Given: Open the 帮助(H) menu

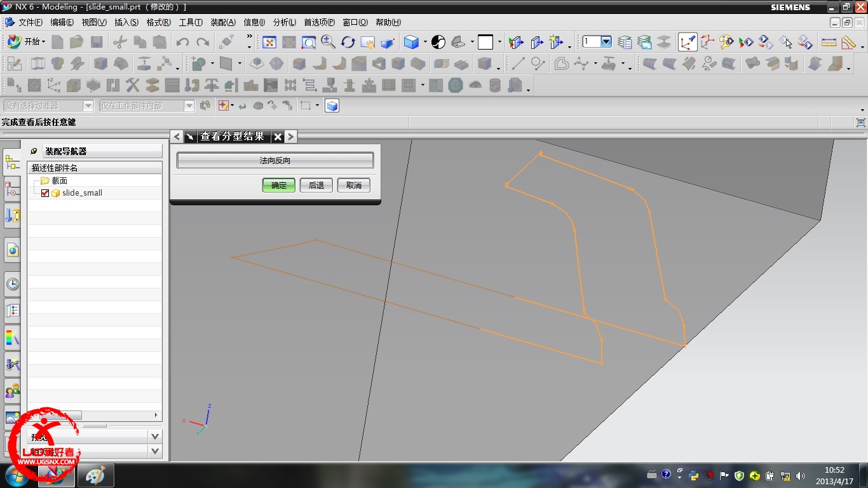Looking at the screenshot, I should [388, 22].
